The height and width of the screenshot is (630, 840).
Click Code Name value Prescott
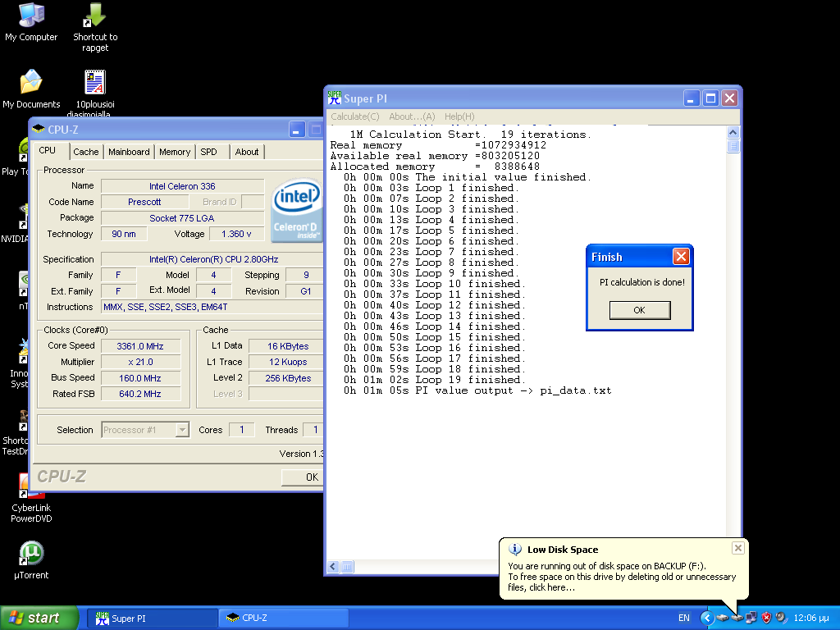click(x=144, y=202)
